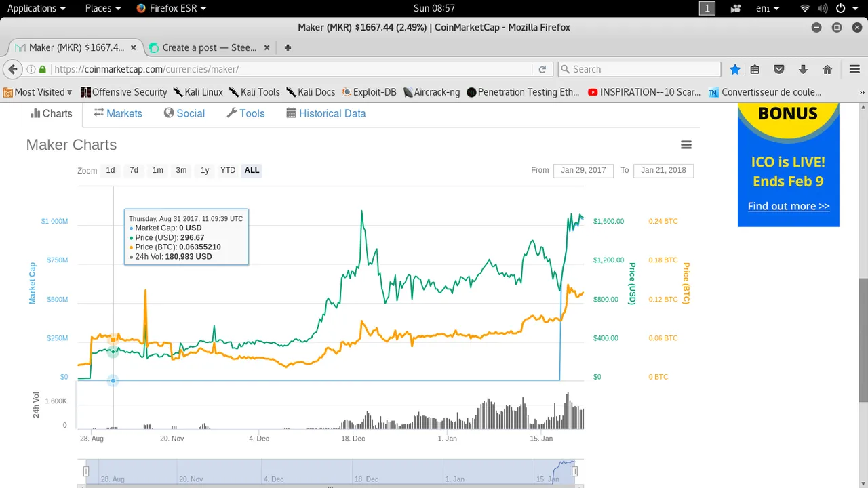The width and height of the screenshot is (868, 488).
Task: Click the URL address bar
Action: pyautogui.click(x=292, y=69)
